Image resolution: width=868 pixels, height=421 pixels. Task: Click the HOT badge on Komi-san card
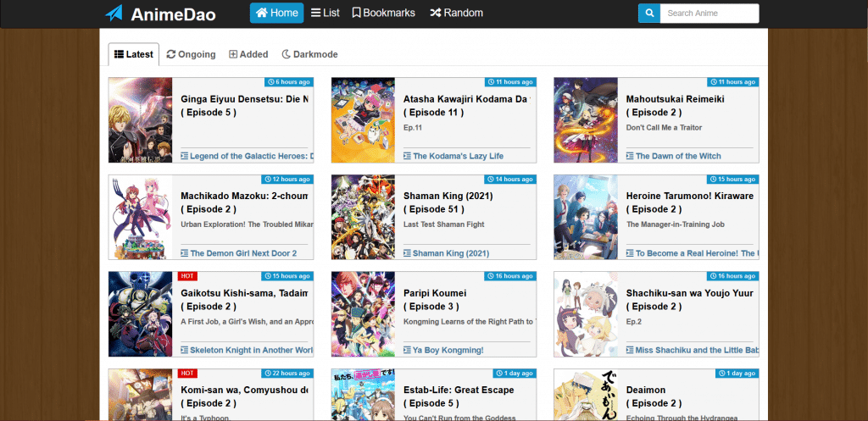coord(187,374)
